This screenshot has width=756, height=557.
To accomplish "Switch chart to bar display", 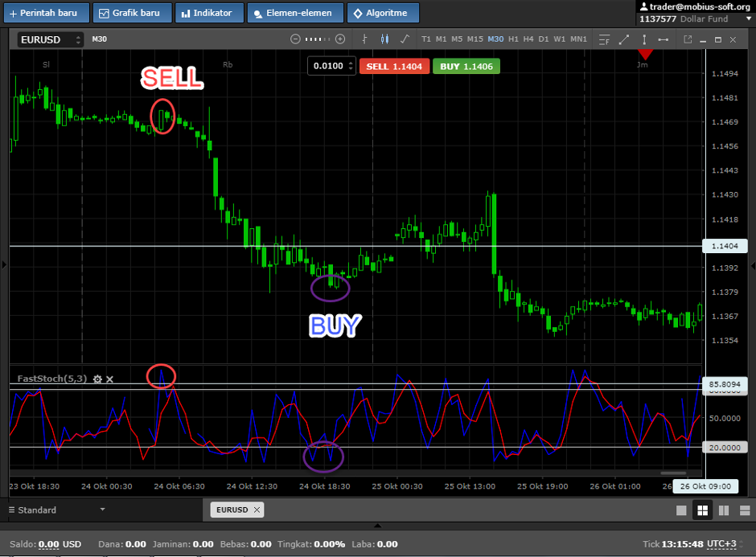I will (365, 39).
